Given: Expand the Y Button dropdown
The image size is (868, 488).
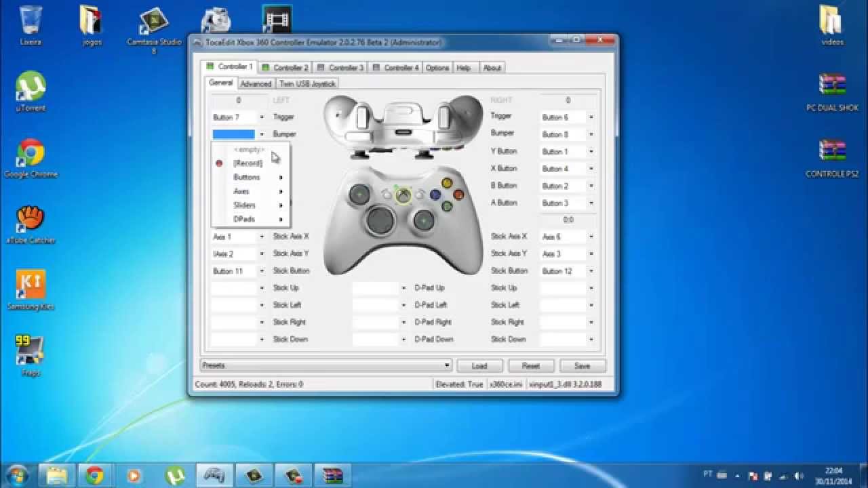Looking at the screenshot, I should tap(591, 151).
